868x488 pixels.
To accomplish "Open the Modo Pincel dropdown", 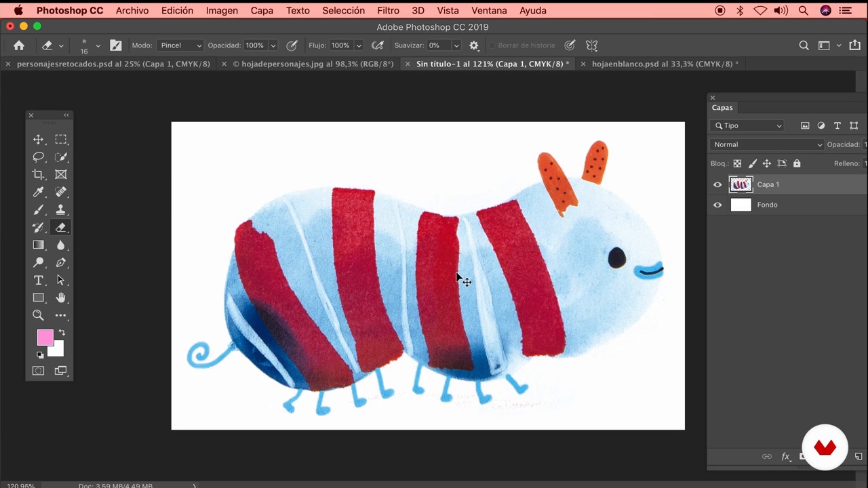I will [180, 45].
